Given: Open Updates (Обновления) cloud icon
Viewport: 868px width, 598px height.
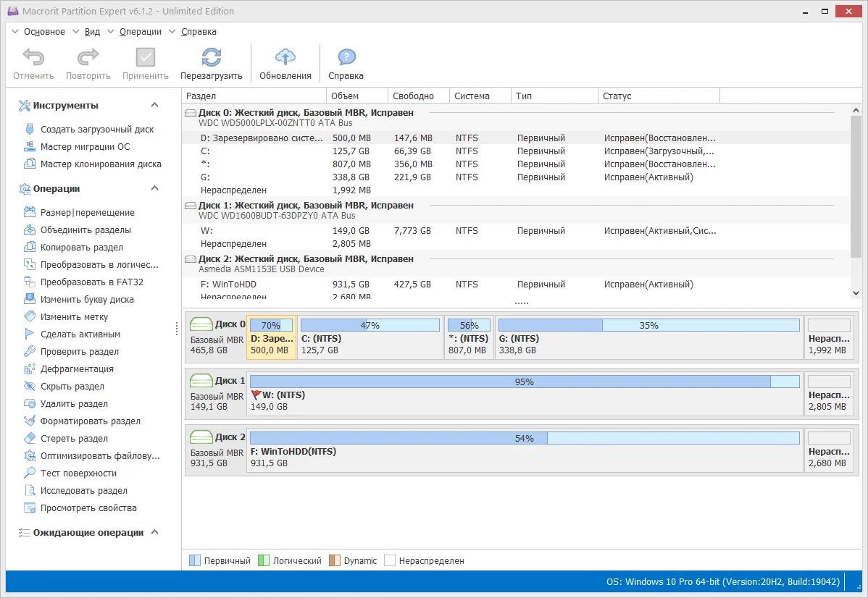Looking at the screenshot, I should click(x=285, y=57).
